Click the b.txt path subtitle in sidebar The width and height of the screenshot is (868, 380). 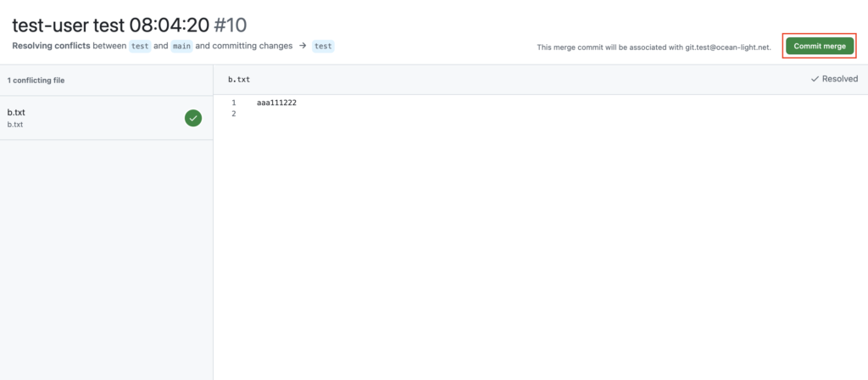[x=15, y=125]
